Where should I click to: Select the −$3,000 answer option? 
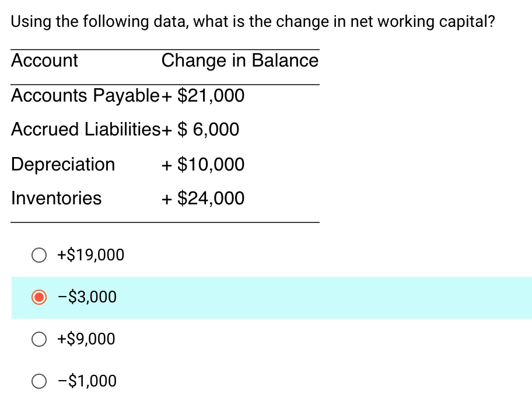(39, 297)
